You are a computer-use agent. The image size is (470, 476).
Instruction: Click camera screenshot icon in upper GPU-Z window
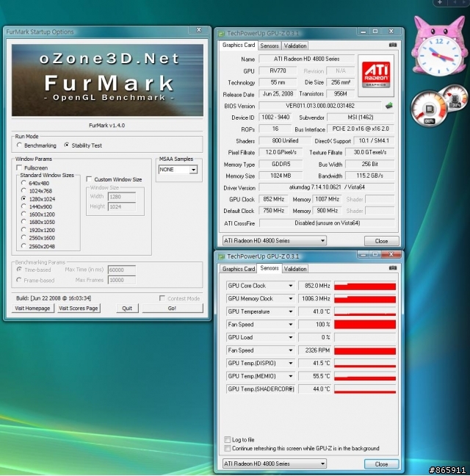point(392,45)
